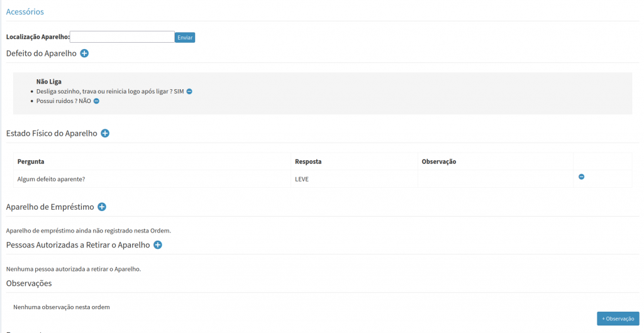644x333 pixels.
Task: Select the LEVE answer cell
Action: point(302,179)
